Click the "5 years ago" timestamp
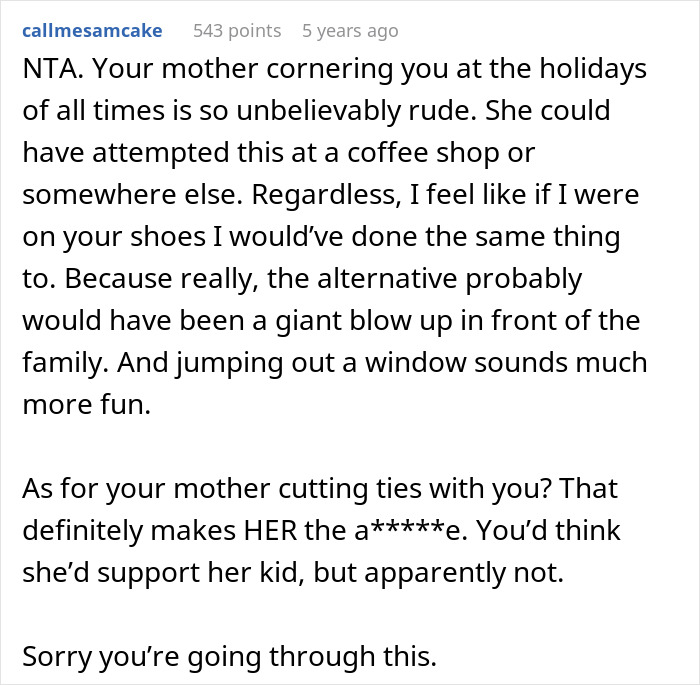This screenshot has width=700, height=685. click(350, 31)
